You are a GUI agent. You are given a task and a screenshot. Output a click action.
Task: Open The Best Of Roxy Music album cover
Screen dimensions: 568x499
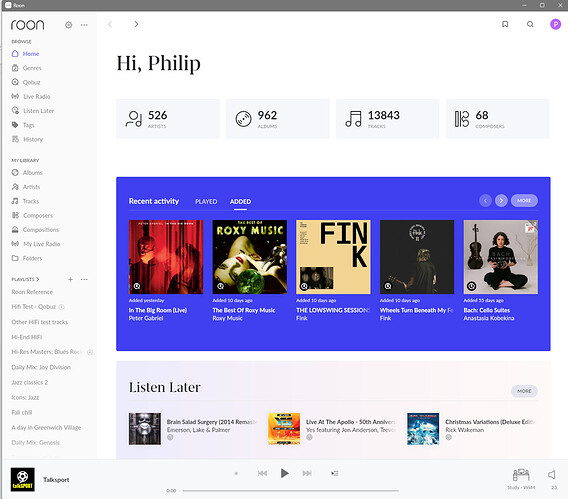pos(250,257)
